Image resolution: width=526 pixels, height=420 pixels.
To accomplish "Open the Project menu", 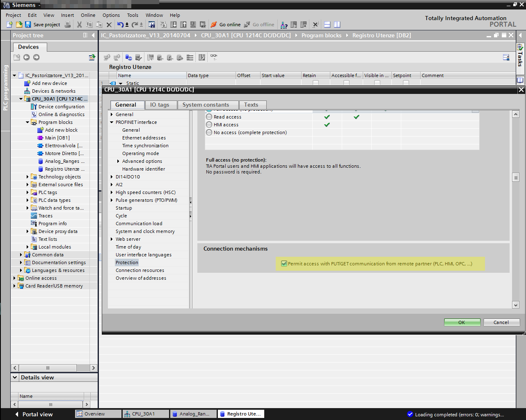I will click(13, 15).
